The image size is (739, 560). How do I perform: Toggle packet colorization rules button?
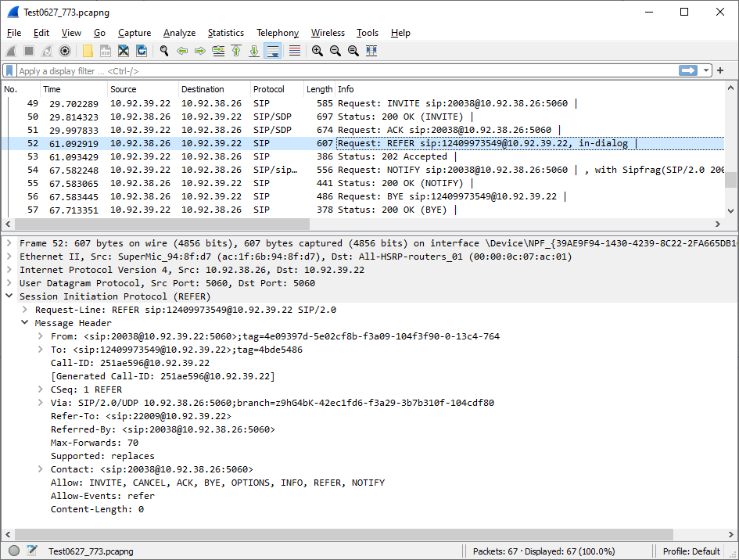click(x=295, y=51)
